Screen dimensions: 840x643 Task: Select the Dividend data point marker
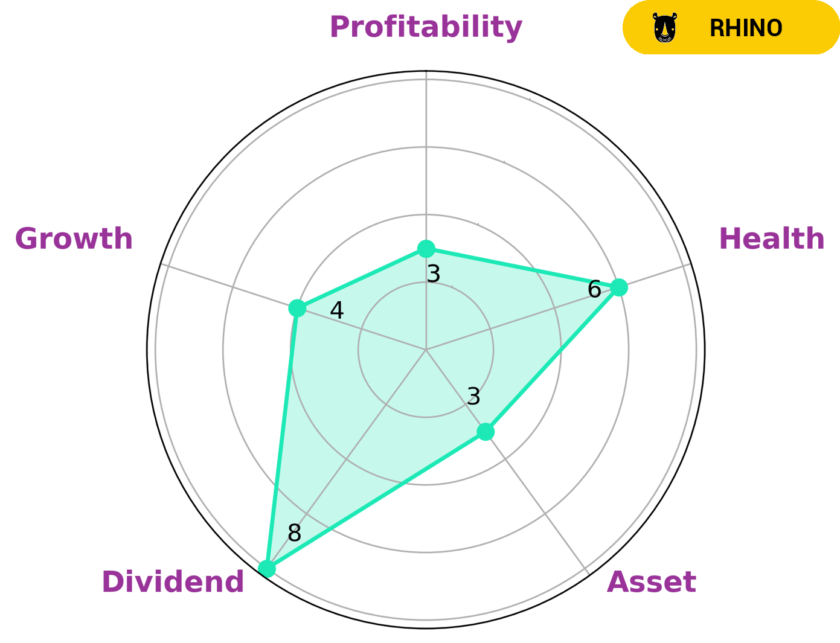266,569
